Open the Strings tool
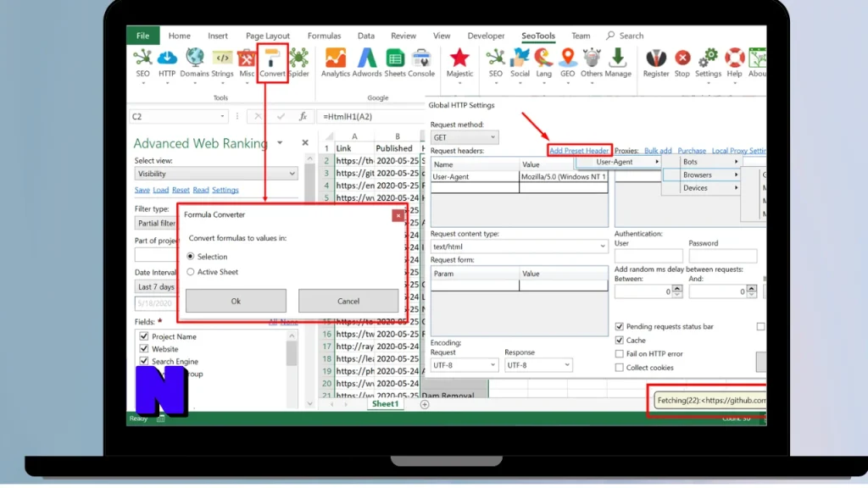Image resolution: width=868 pixels, height=488 pixels. [222, 63]
